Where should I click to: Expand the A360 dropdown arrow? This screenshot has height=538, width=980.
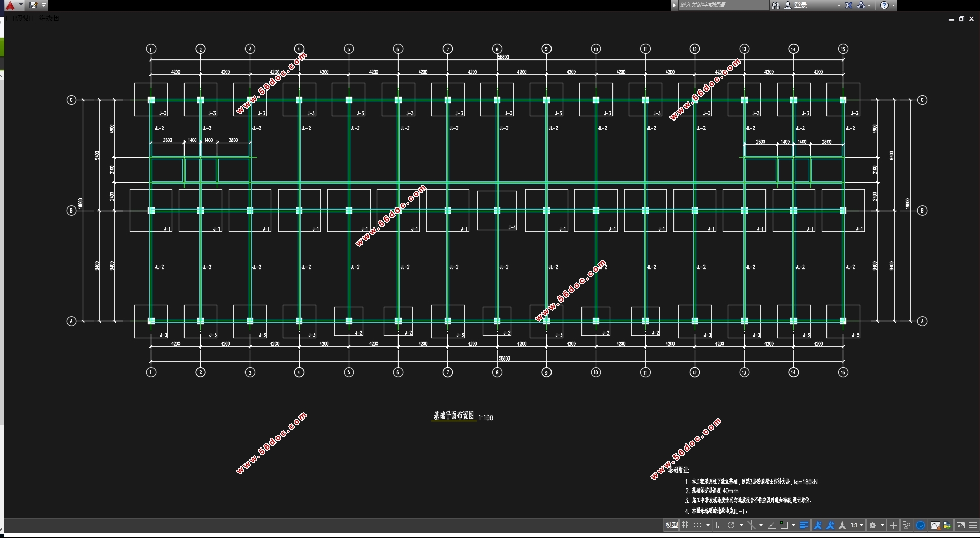(x=869, y=5)
